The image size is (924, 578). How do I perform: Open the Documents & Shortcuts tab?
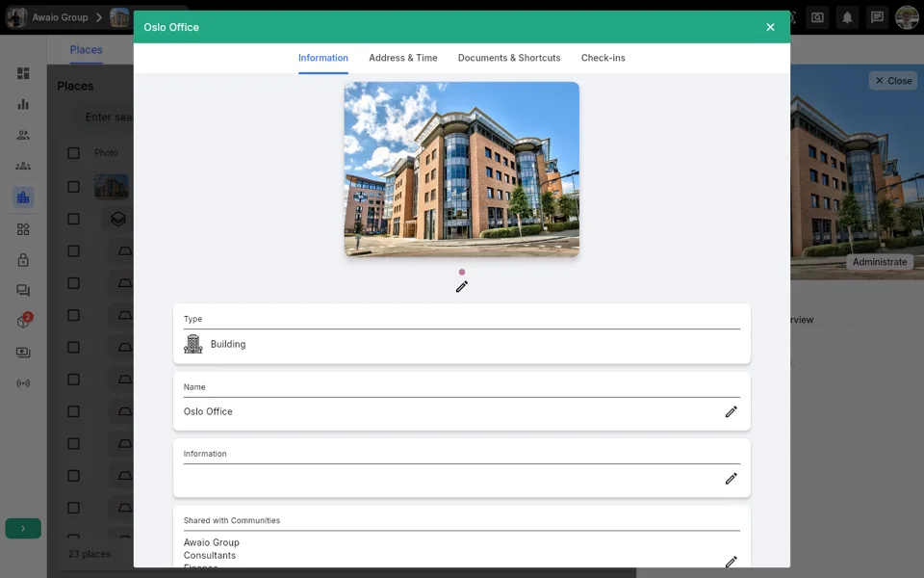[509, 58]
